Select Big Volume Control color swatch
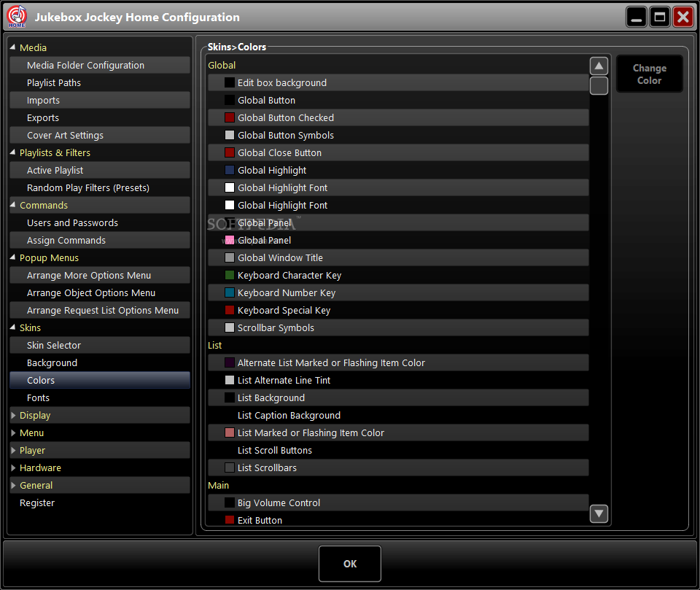 (230, 502)
